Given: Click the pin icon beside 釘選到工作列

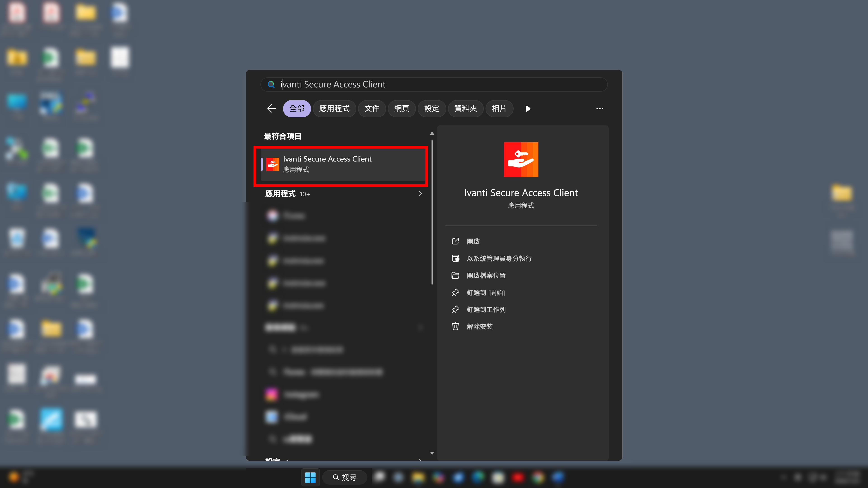Looking at the screenshot, I should coord(455,310).
